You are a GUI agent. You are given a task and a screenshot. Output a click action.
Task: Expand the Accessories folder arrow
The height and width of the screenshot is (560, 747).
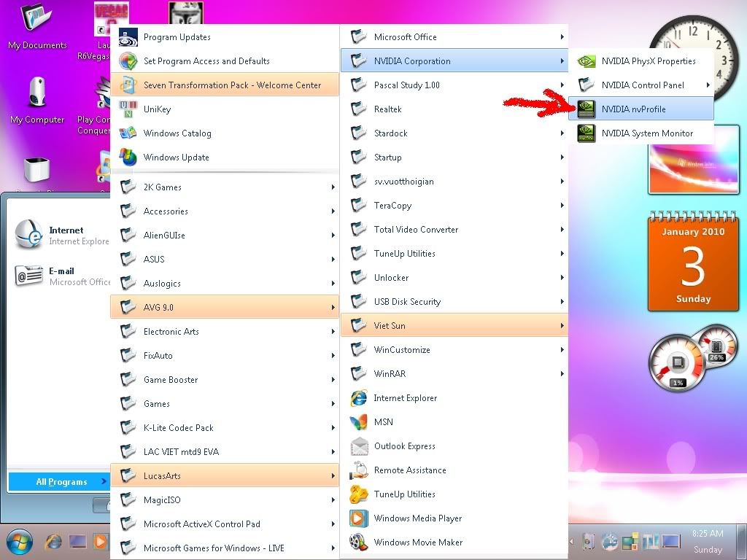click(333, 211)
